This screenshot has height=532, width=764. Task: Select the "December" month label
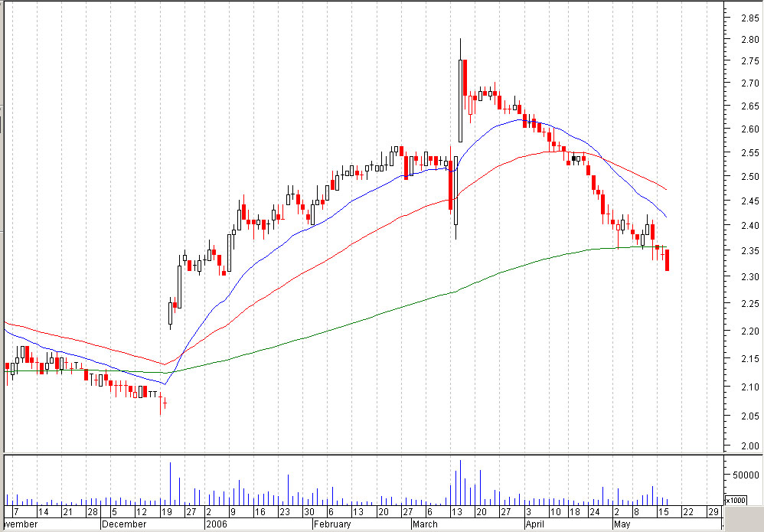(x=124, y=524)
